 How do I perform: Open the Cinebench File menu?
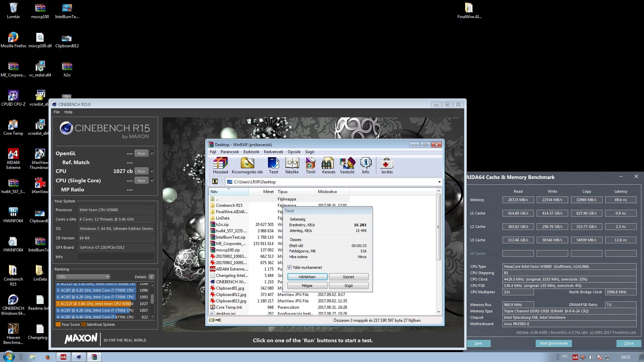[x=57, y=112]
